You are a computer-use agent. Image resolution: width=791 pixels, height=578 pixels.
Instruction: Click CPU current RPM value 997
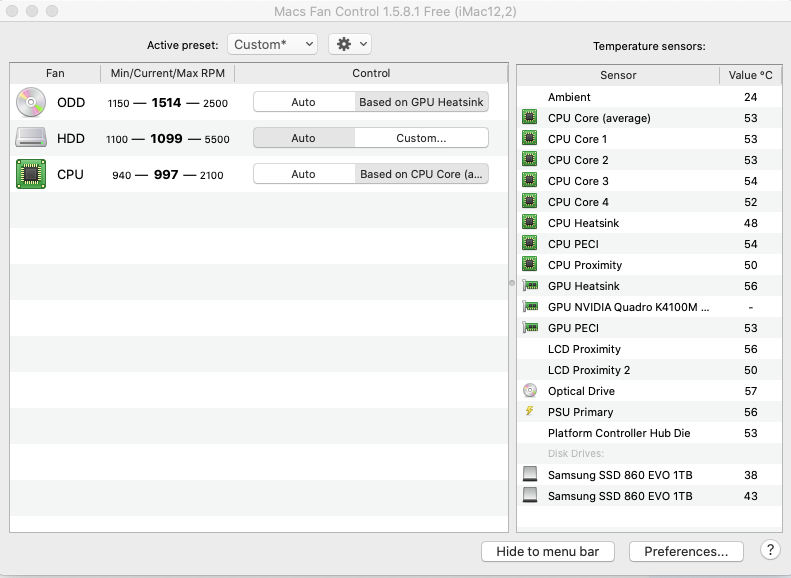(x=166, y=175)
